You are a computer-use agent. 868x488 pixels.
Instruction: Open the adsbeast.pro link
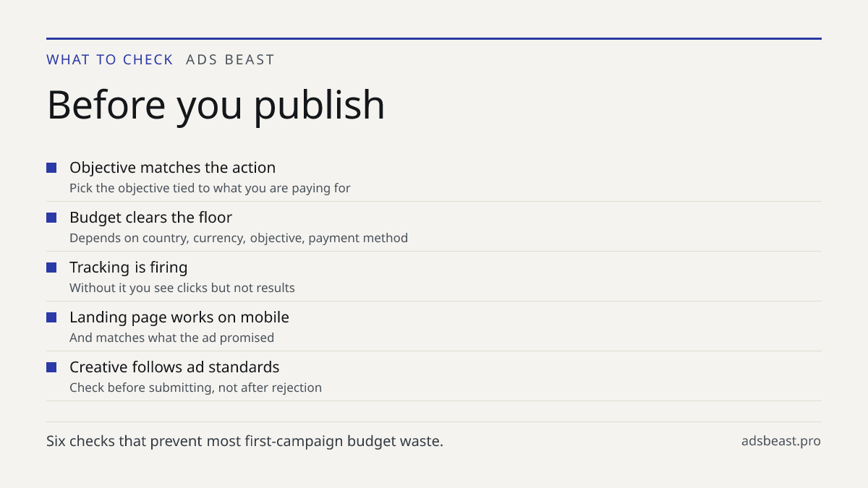[x=781, y=441]
